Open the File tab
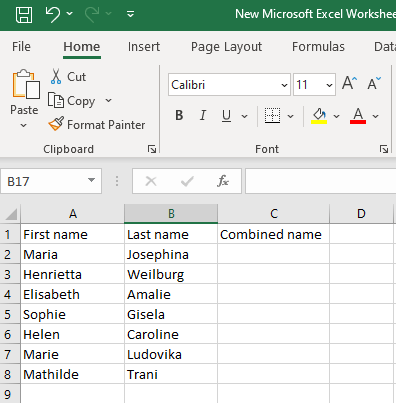The image size is (396, 403). pos(21,47)
